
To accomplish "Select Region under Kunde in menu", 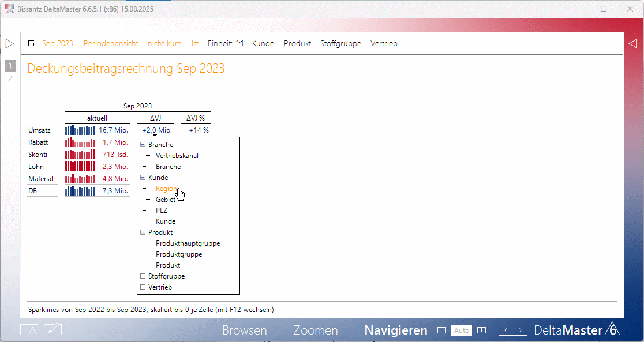I will pyautogui.click(x=166, y=189).
